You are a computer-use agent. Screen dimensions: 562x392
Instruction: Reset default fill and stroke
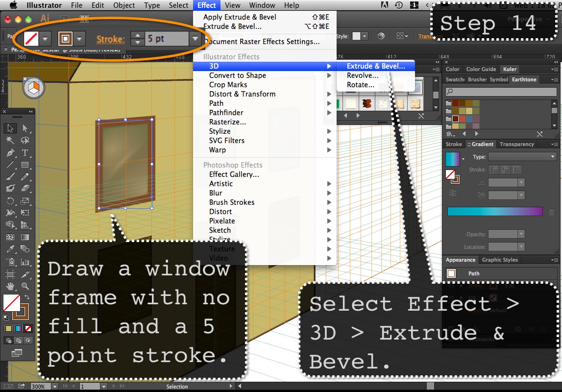[x=6, y=317]
